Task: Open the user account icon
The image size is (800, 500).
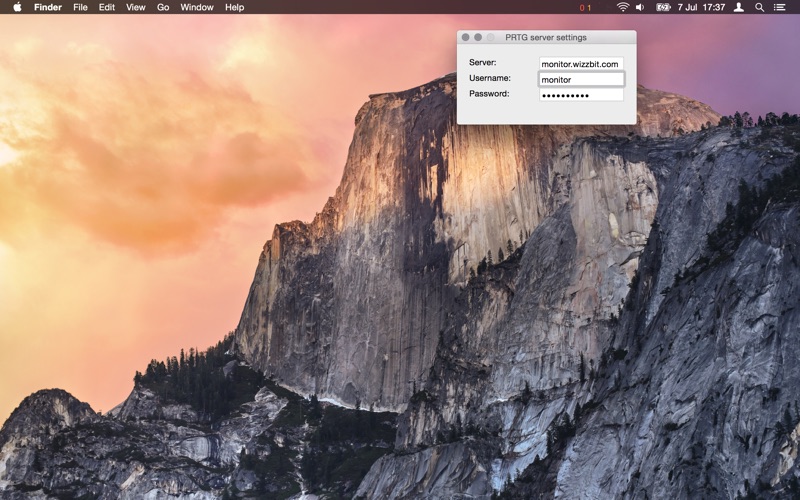Action: [738, 7]
